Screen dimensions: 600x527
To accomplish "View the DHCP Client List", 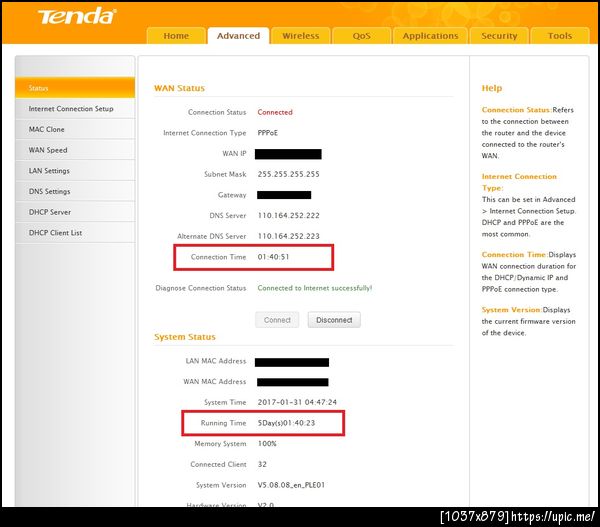I will click(x=75, y=233).
